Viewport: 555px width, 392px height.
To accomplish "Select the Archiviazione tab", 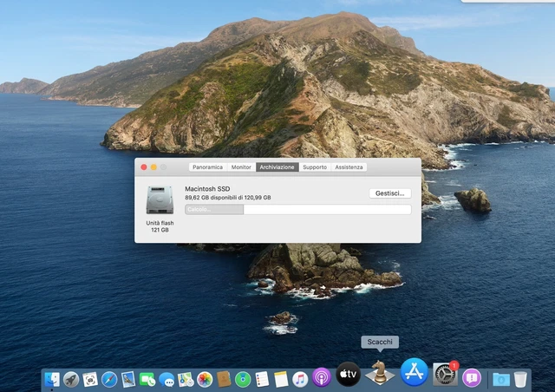I will (x=277, y=167).
